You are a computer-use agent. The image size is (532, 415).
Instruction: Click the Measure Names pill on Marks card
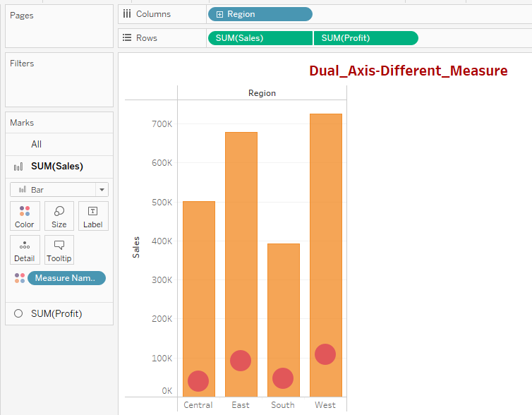66,278
